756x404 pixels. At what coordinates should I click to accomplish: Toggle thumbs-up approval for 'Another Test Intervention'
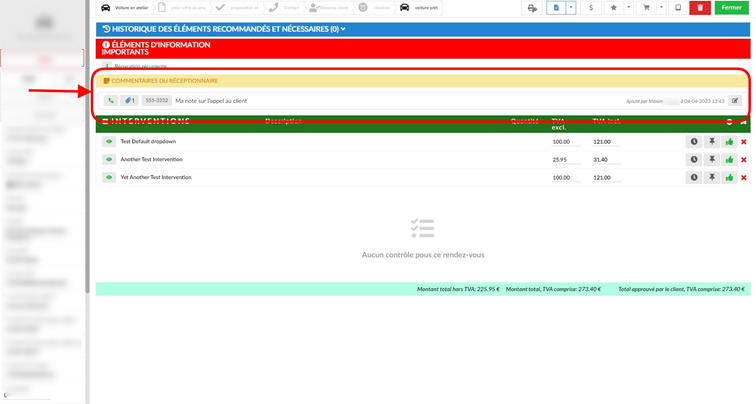[x=729, y=160]
